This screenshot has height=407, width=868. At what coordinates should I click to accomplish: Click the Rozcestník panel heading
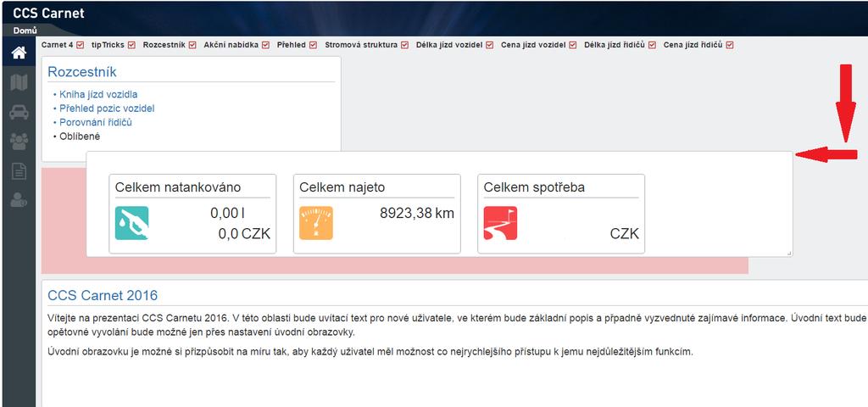[x=82, y=72]
